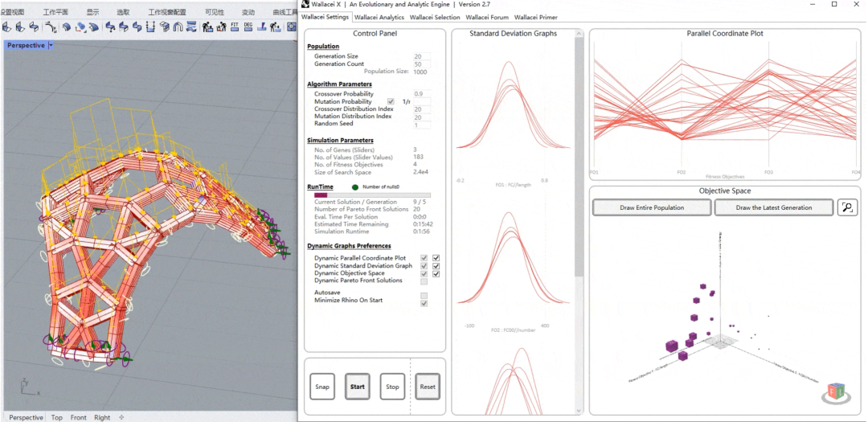The width and height of the screenshot is (868, 422).
Task: Click the Reset button
Action: (428, 387)
